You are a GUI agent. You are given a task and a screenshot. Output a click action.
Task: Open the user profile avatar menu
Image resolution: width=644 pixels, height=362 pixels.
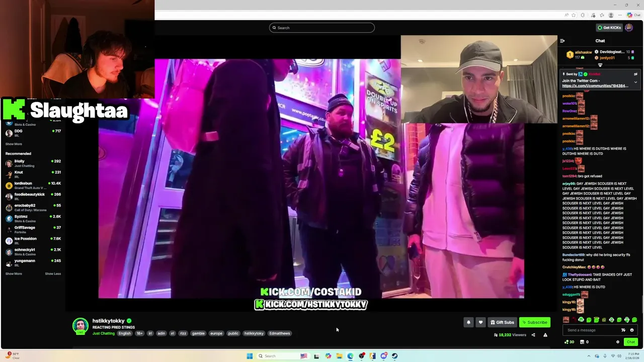click(x=629, y=28)
